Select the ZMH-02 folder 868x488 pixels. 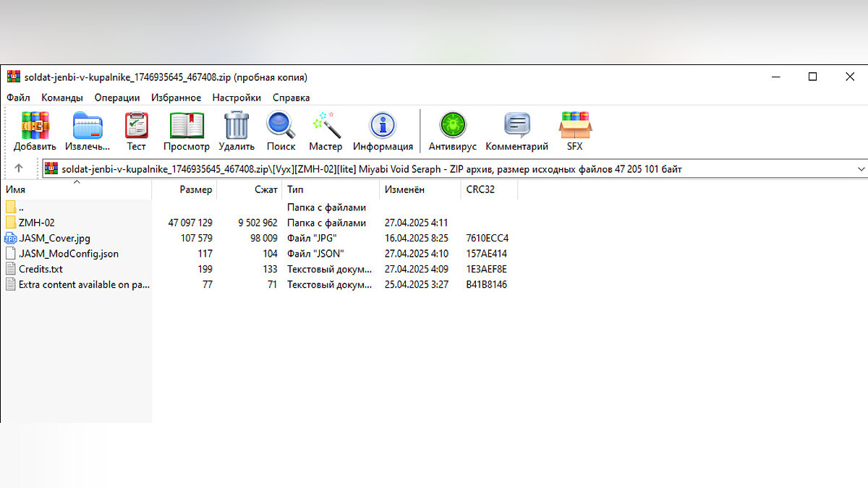pyautogui.click(x=36, y=223)
